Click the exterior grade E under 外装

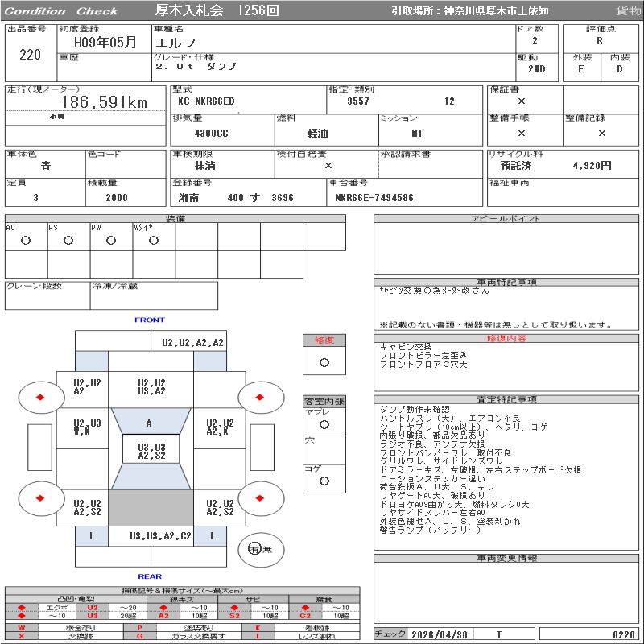(x=580, y=69)
